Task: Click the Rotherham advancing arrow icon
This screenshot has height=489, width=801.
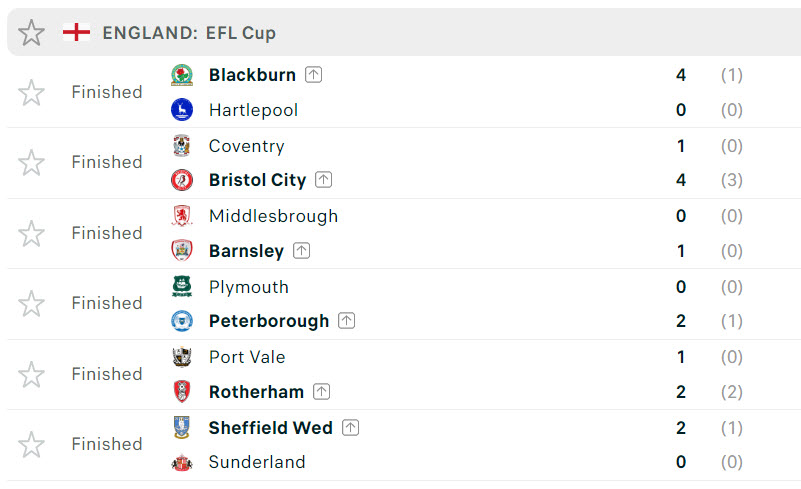Action: pyautogui.click(x=321, y=392)
